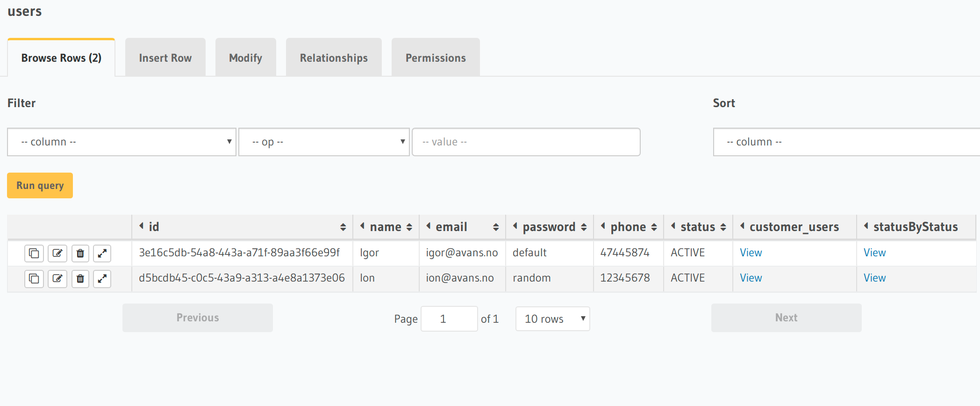Open the filter column dropdown

pyautogui.click(x=121, y=142)
